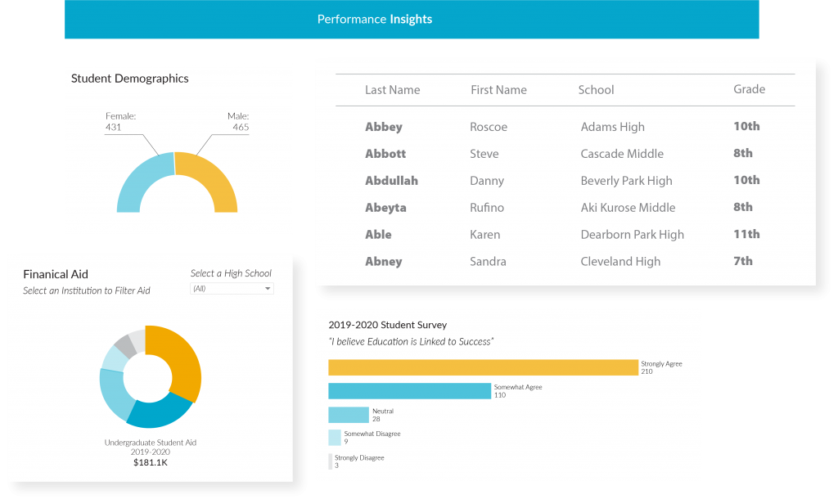Viewport: 838px width, 504px height.
Task: Click the largest orange donut slice
Action: click(182, 360)
